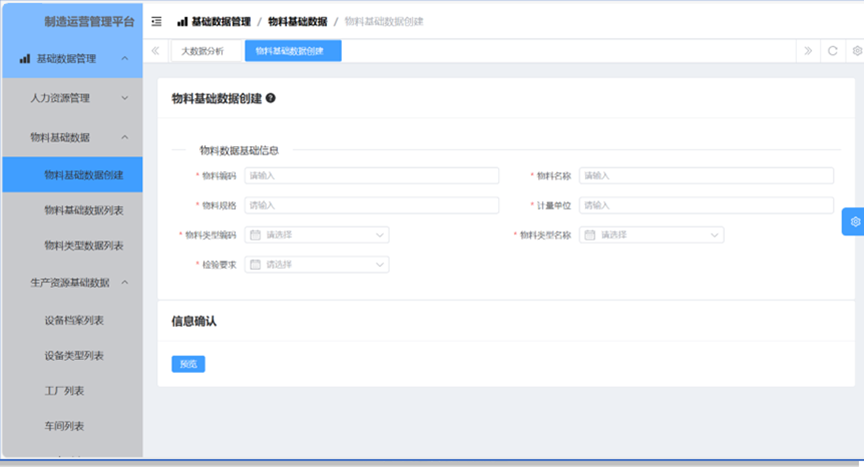864x467 pixels.
Task: Click bar chart icon beside 基础数据管理 in sidebar
Action: click(x=24, y=59)
